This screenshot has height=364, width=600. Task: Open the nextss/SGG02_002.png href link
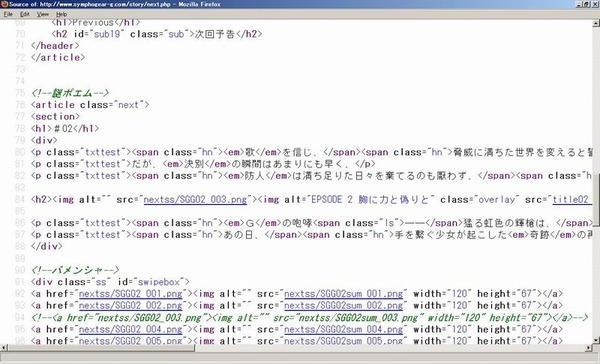point(130,305)
